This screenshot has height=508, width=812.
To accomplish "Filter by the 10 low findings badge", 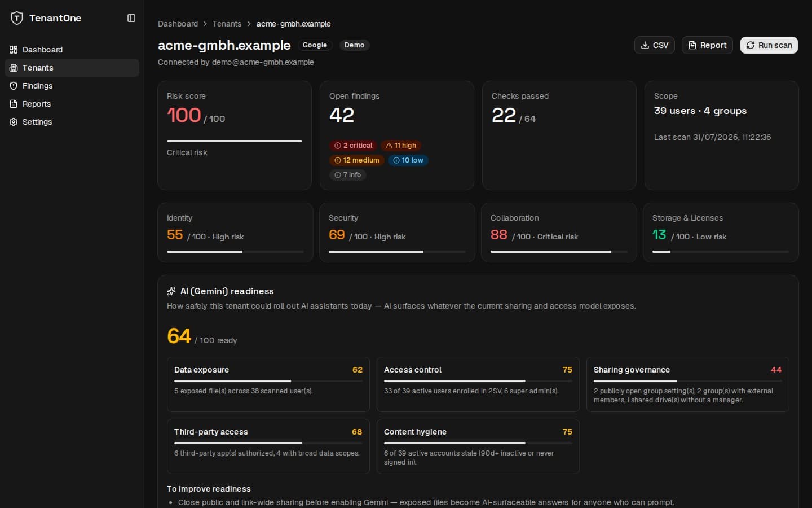I will (x=408, y=160).
